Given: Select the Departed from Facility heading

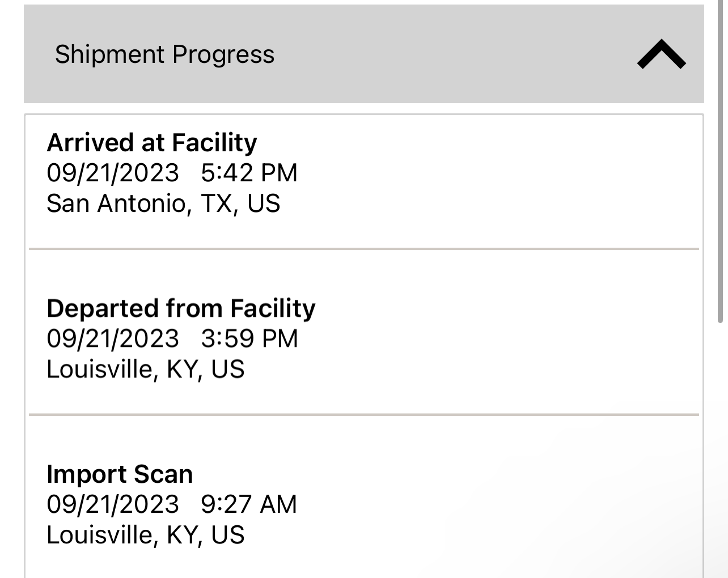Looking at the screenshot, I should click(181, 308).
